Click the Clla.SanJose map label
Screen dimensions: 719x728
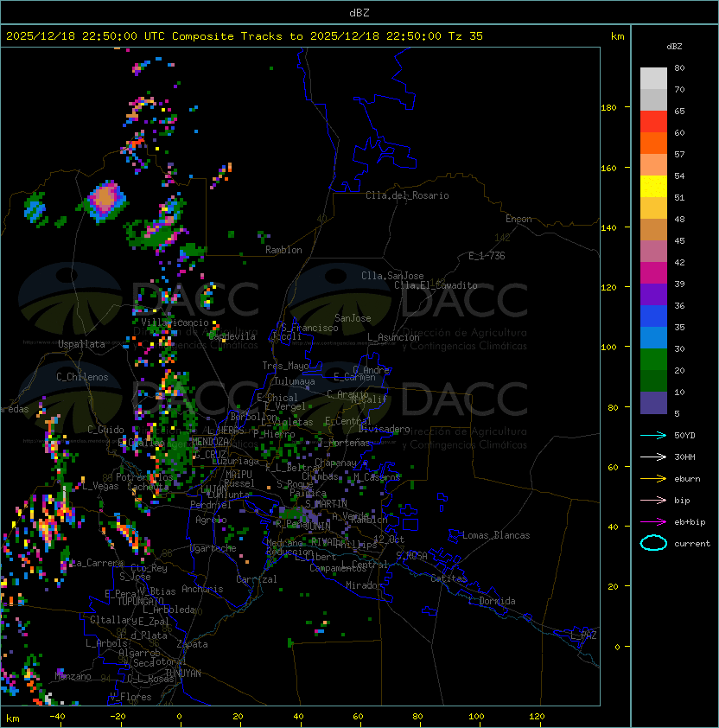click(x=392, y=276)
